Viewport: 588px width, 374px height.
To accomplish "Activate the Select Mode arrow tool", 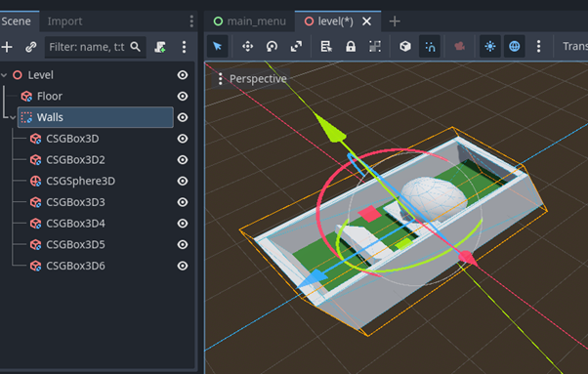I will (x=218, y=47).
